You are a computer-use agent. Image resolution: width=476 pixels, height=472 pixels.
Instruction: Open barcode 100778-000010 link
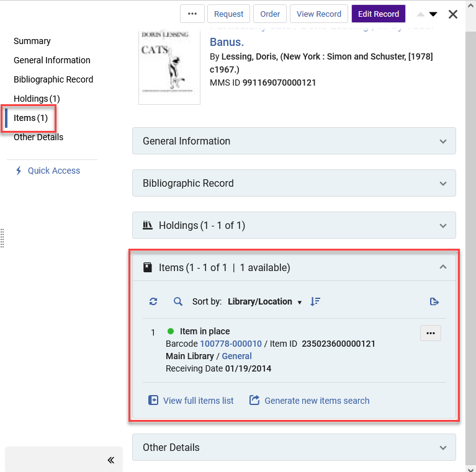(x=231, y=344)
